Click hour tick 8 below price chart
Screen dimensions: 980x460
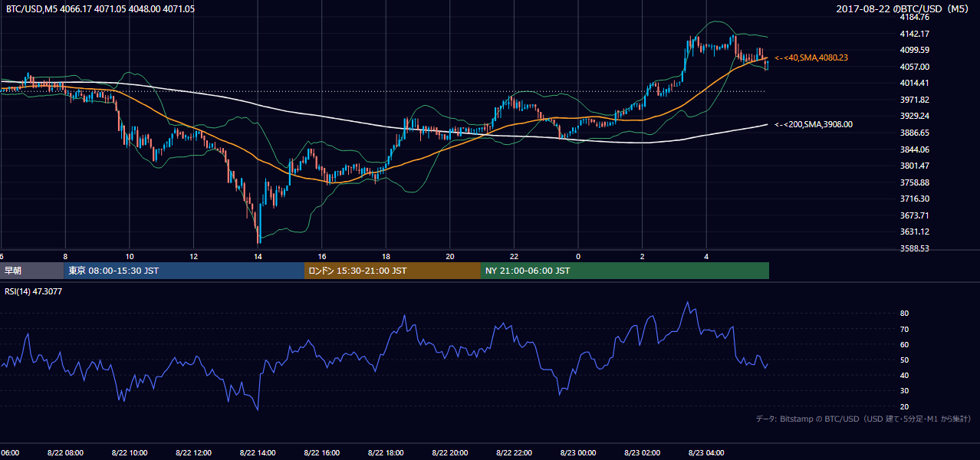click(x=65, y=256)
